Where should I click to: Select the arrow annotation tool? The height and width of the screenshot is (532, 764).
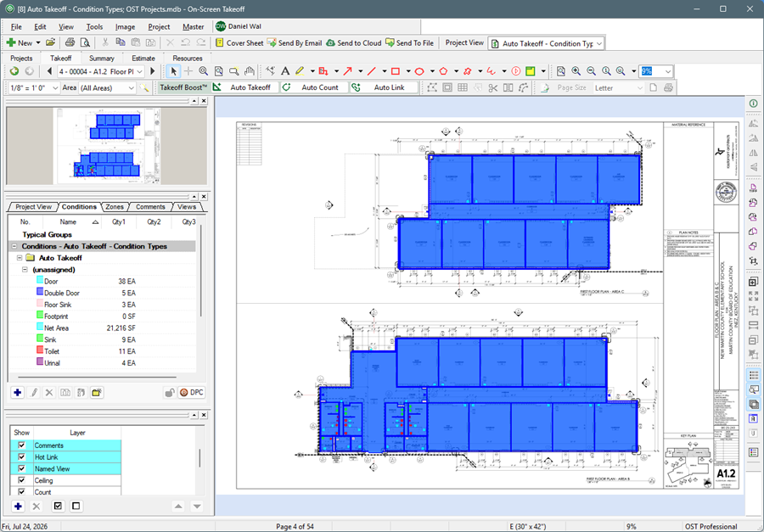pos(347,71)
